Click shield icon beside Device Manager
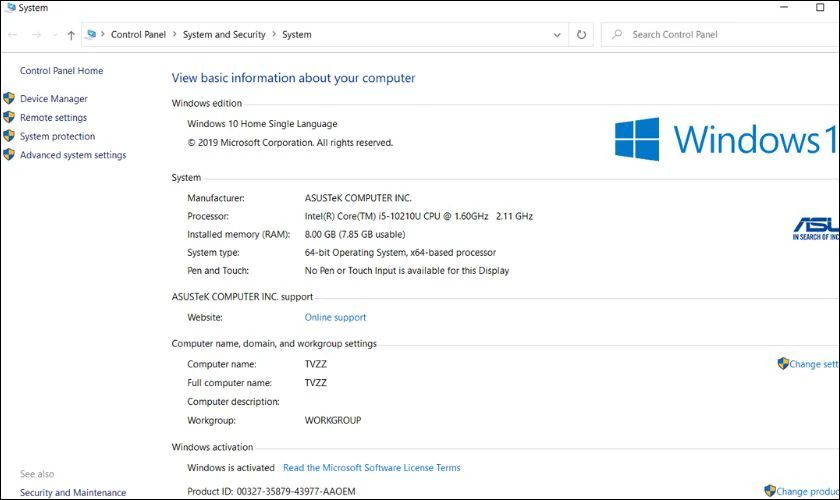 [x=9, y=98]
